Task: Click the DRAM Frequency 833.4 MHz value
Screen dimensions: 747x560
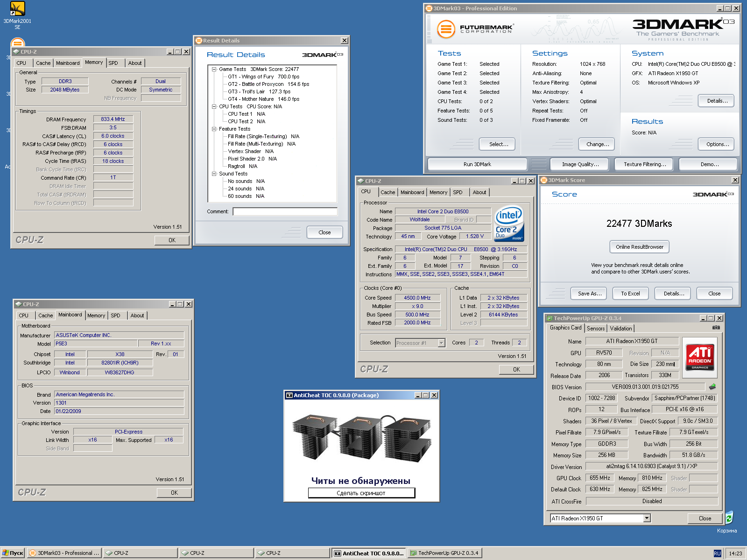Action: tap(113, 119)
